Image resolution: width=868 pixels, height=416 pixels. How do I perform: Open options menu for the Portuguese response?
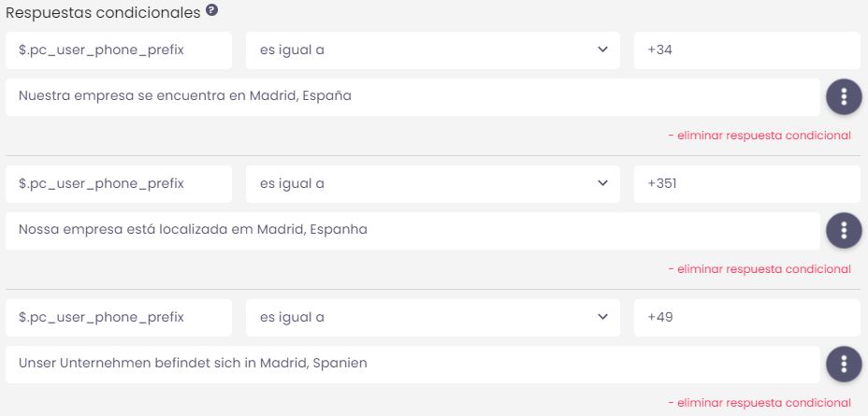[x=844, y=231]
